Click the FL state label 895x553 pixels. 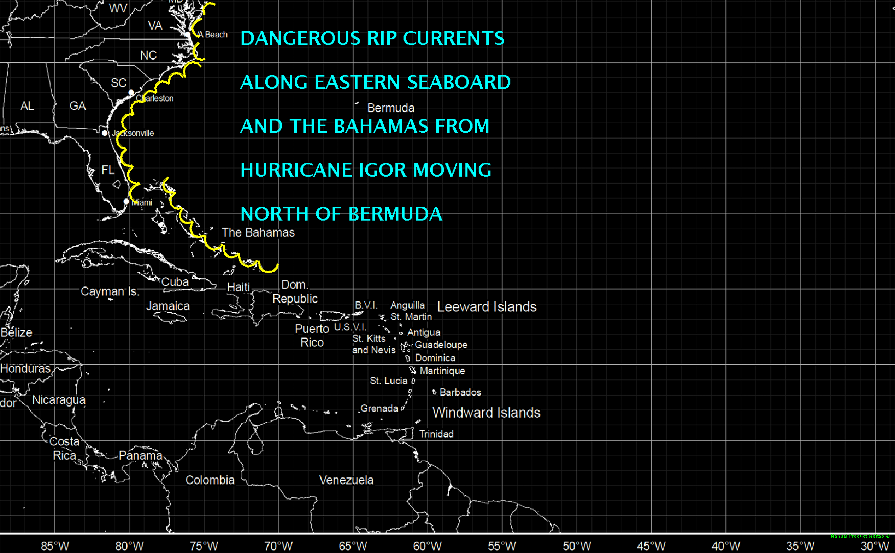[107, 170]
